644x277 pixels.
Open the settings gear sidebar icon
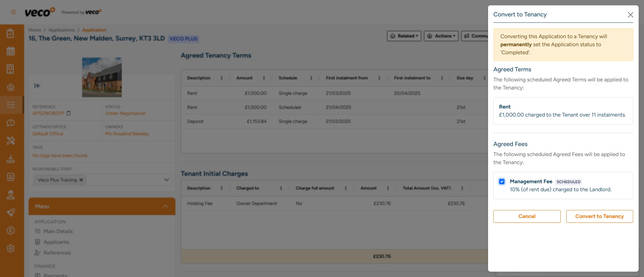coord(11,248)
